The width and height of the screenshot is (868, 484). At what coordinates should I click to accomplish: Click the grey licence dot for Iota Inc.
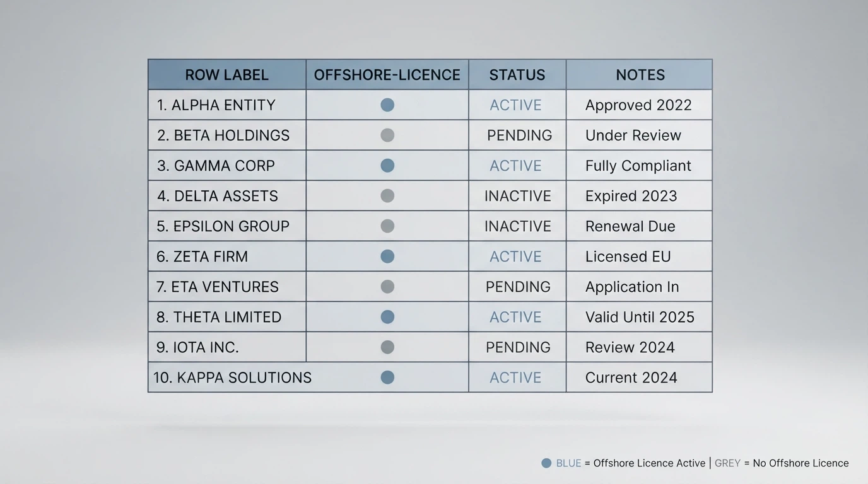point(387,347)
